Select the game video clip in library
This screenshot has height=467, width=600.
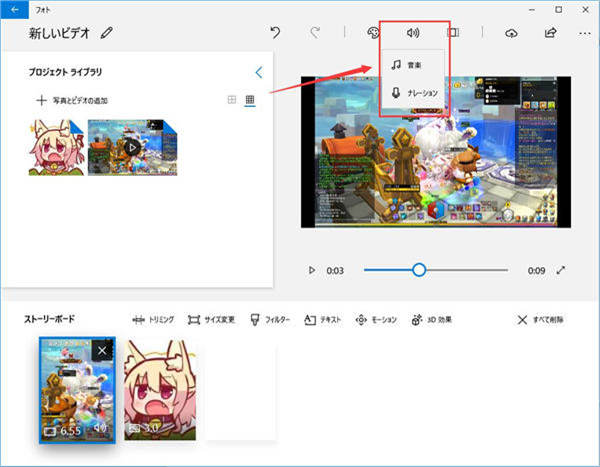pyautogui.click(x=132, y=147)
